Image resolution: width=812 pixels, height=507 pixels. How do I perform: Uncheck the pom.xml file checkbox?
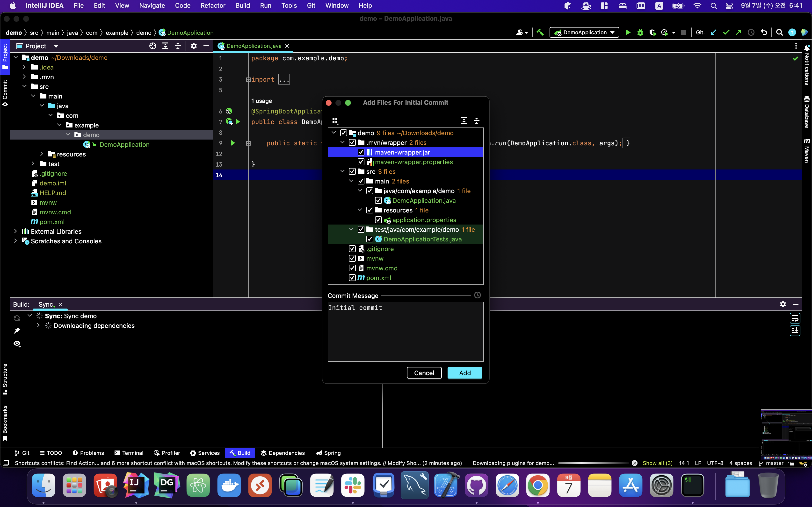[352, 278]
